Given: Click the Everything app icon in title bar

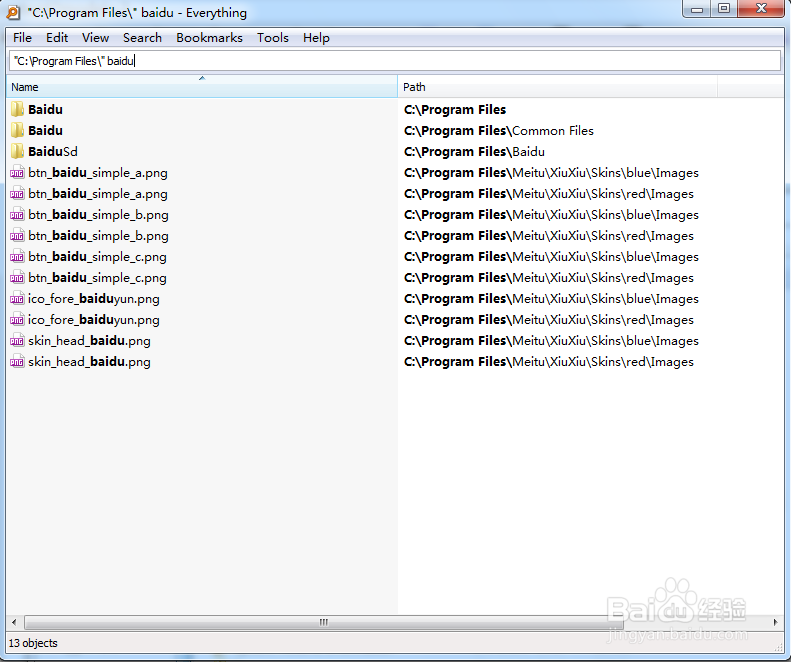Looking at the screenshot, I should (13, 12).
